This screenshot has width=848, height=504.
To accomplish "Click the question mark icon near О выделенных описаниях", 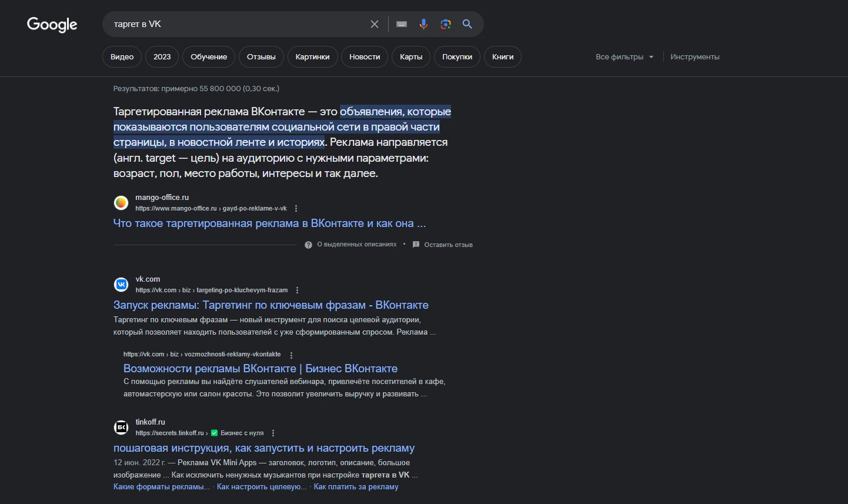I will point(308,245).
